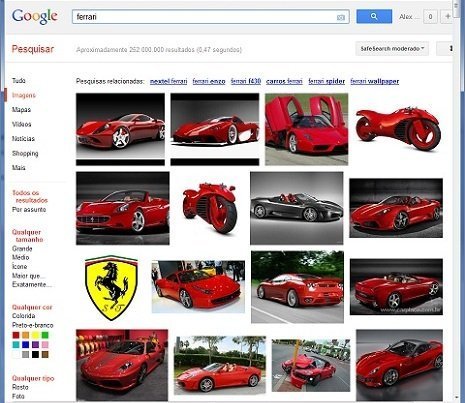The height and width of the screenshot is (403, 465).
Task: Pick the blue color swatch
Action: [26, 345]
